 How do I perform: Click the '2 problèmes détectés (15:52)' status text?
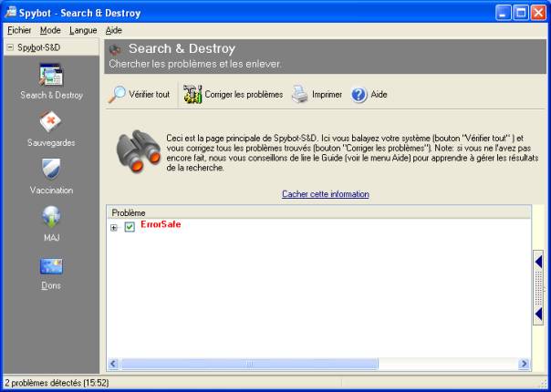click(x=57, y=383)
